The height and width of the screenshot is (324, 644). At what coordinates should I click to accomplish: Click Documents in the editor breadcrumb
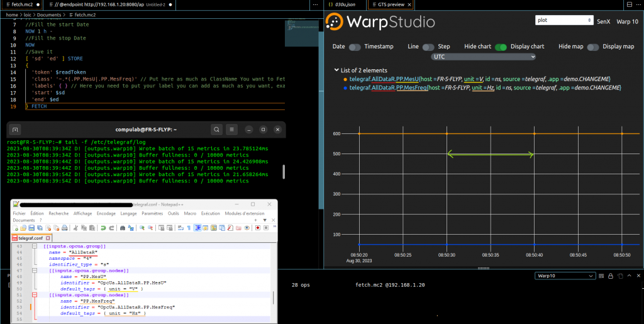coord(49,14)
